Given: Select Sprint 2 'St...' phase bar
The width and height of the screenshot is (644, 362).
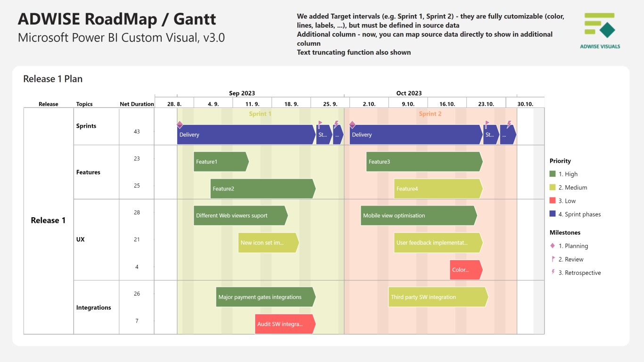Looking at the screenshot, I should pyautogui.click(x=491, y=135).
